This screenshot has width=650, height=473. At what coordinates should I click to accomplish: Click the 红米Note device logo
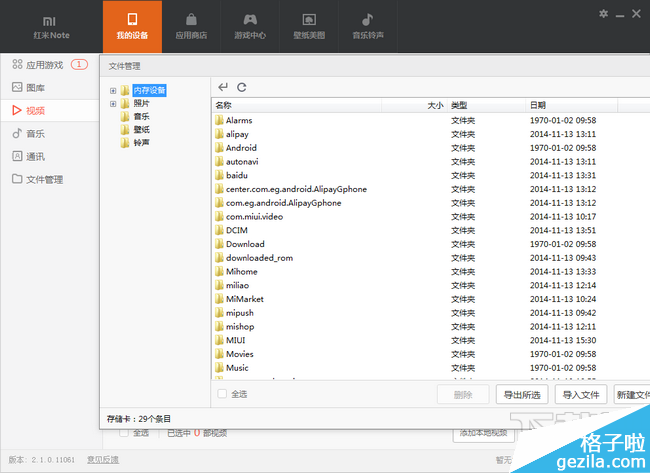click(51, 27)
